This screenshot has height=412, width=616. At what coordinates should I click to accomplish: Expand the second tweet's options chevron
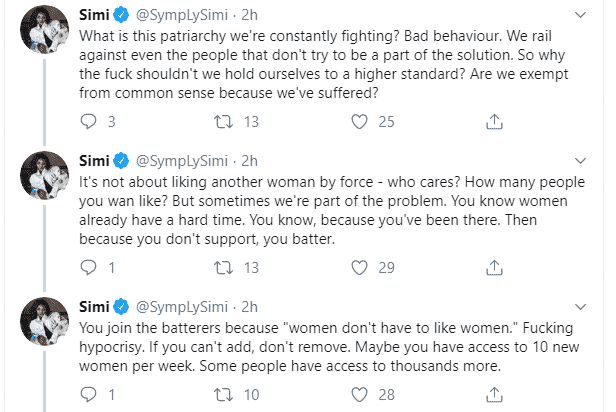coord(592,160)
